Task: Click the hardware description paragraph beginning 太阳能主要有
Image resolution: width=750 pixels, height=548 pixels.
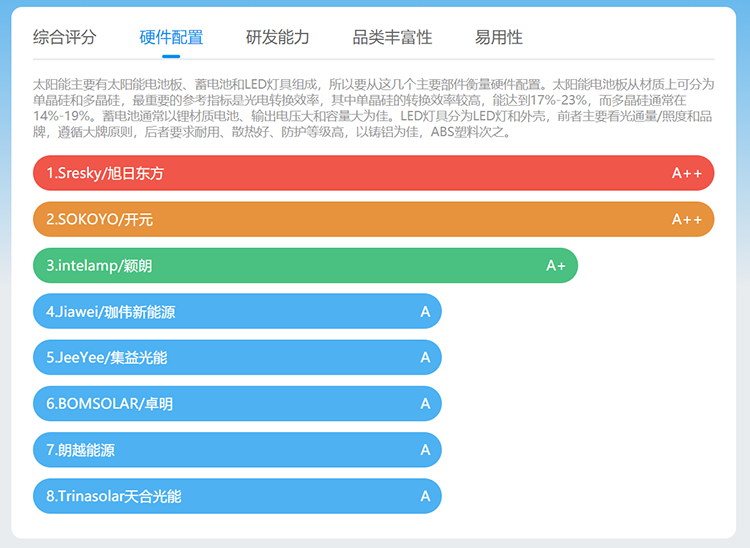Action: click(374, 108)
